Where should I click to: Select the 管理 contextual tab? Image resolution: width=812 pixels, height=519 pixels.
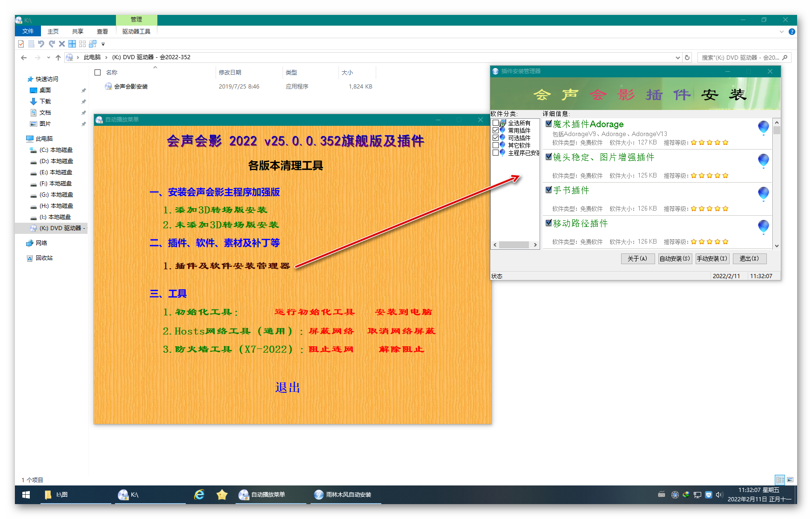pos(136,20)
